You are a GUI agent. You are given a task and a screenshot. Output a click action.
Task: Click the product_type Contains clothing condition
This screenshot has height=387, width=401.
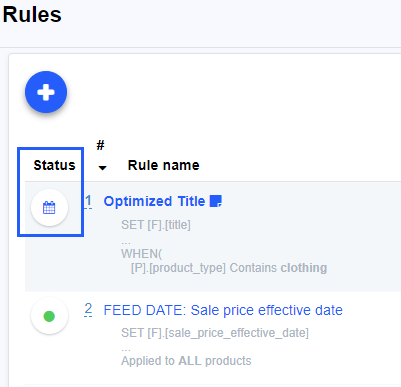tap(229, 268)
